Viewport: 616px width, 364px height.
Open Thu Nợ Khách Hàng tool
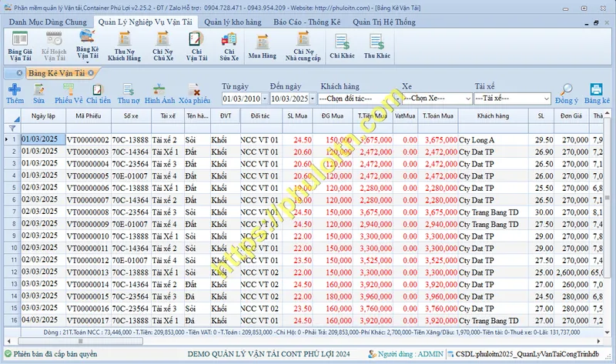124,46
